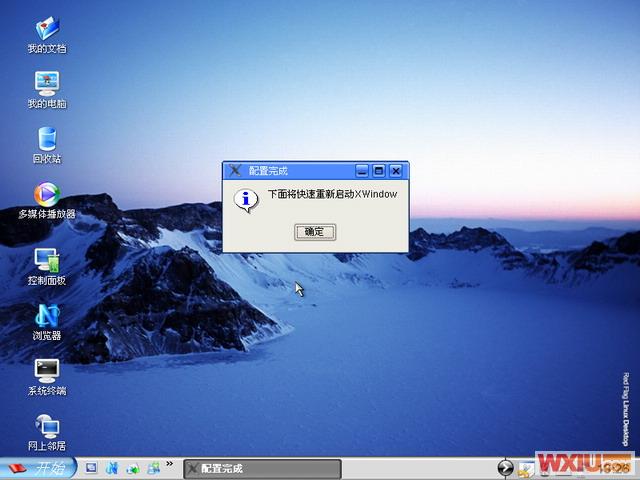Launch the browser from the quick launch bar
This screenshot has height=480, width=640.
112,468
